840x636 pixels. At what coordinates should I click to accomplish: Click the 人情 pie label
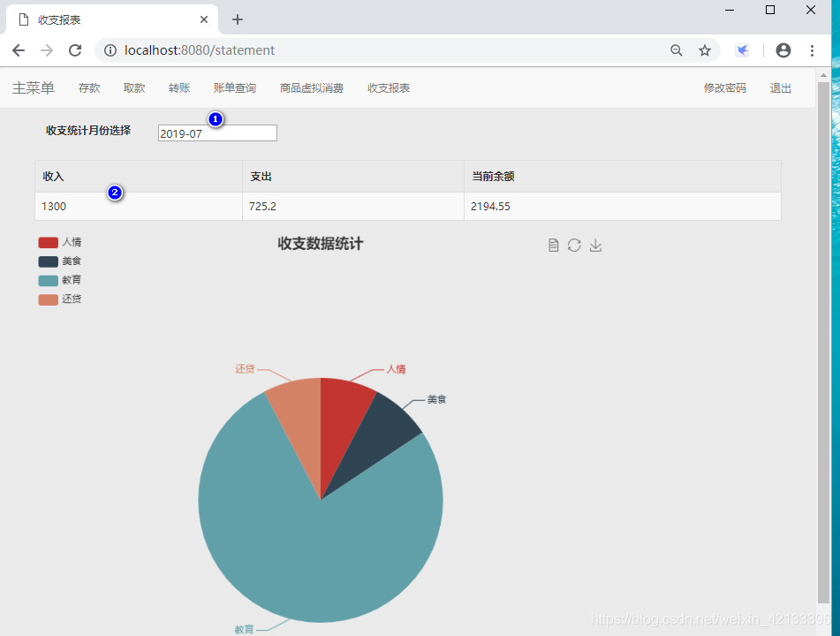click(397, 369)
